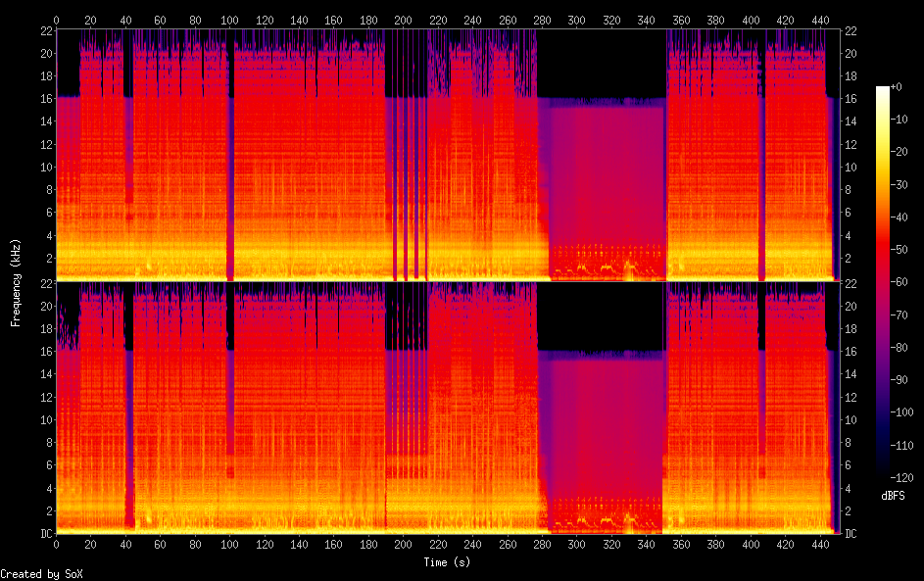
Task: Click the "Created by SoX" text
Action: [41, 574]
